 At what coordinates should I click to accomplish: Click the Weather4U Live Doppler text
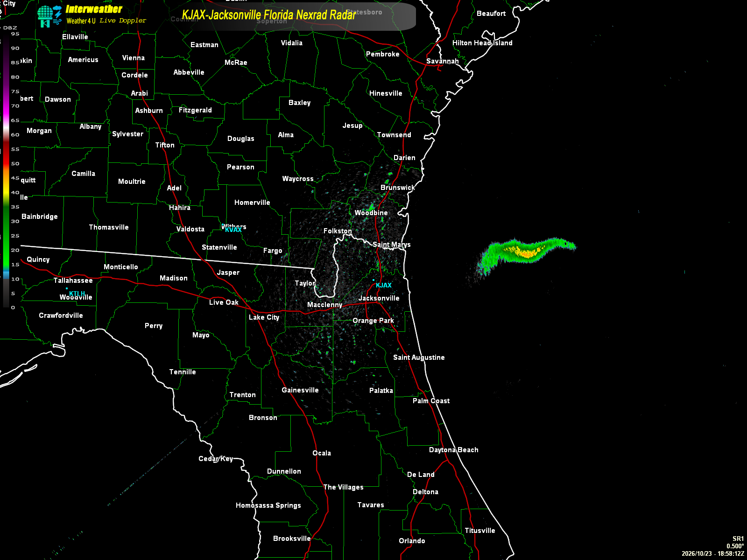coord(106,21)
